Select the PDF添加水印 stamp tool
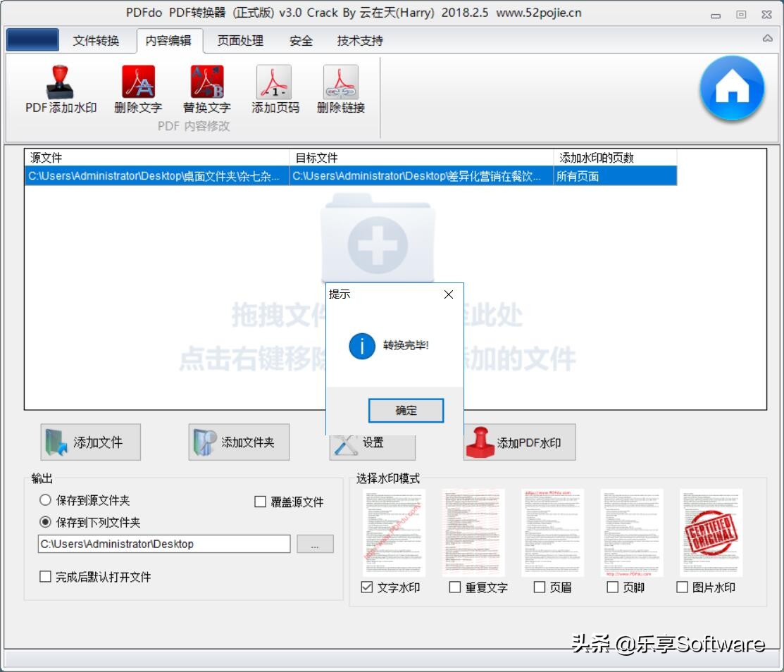 click(x=60, y=88)
